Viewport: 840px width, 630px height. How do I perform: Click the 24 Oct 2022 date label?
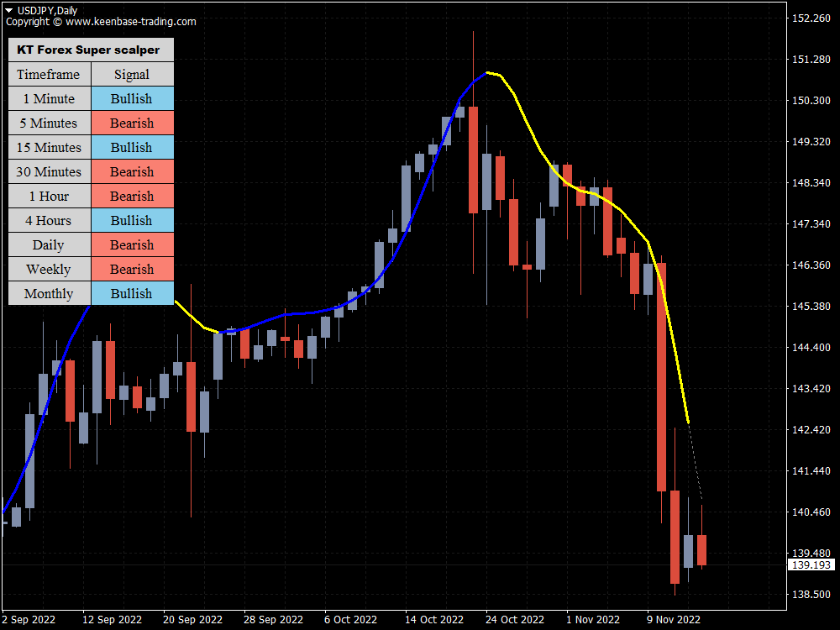click(515, 620)
